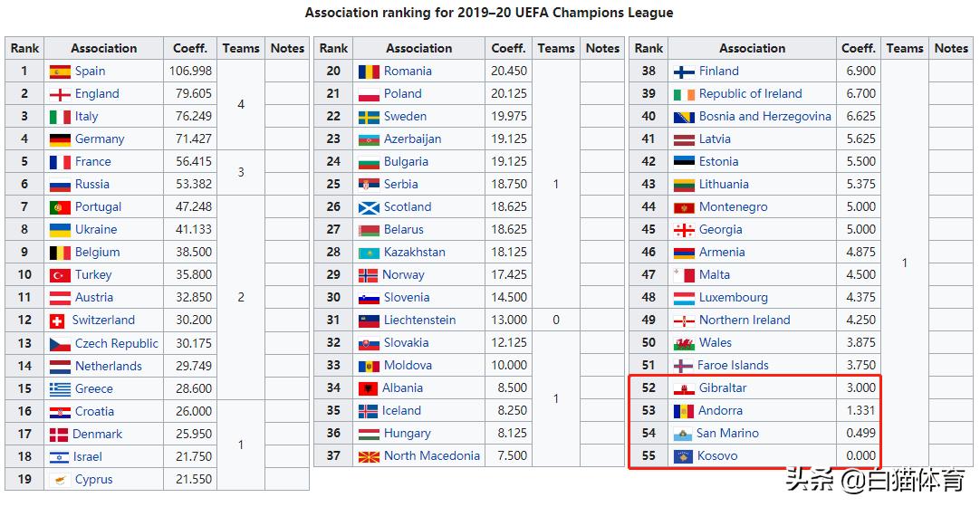
Task: Click the Switzerland flag icon
Action: click(x=56, y=320)
